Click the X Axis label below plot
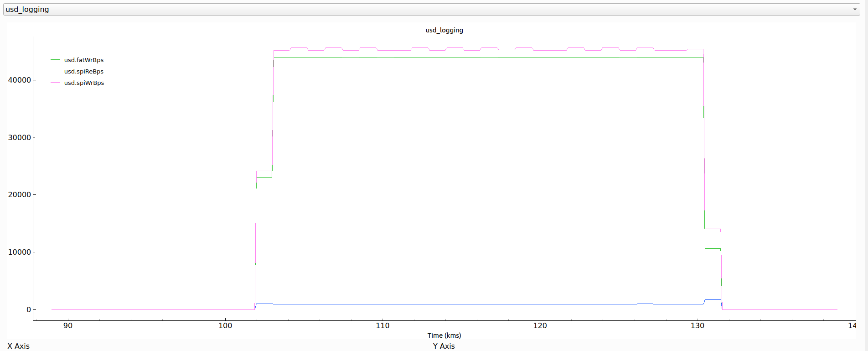 19,346
